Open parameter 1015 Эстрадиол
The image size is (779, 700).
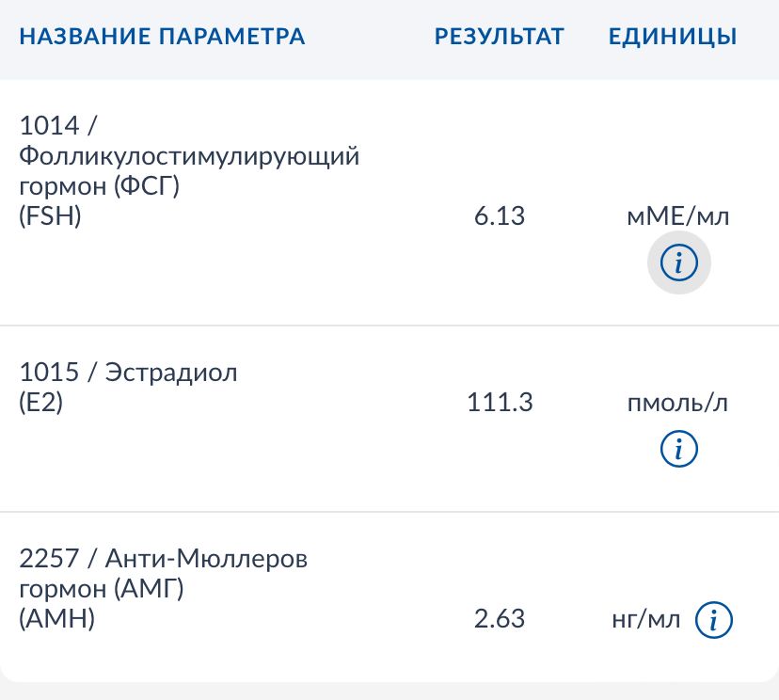click(129, 388)
